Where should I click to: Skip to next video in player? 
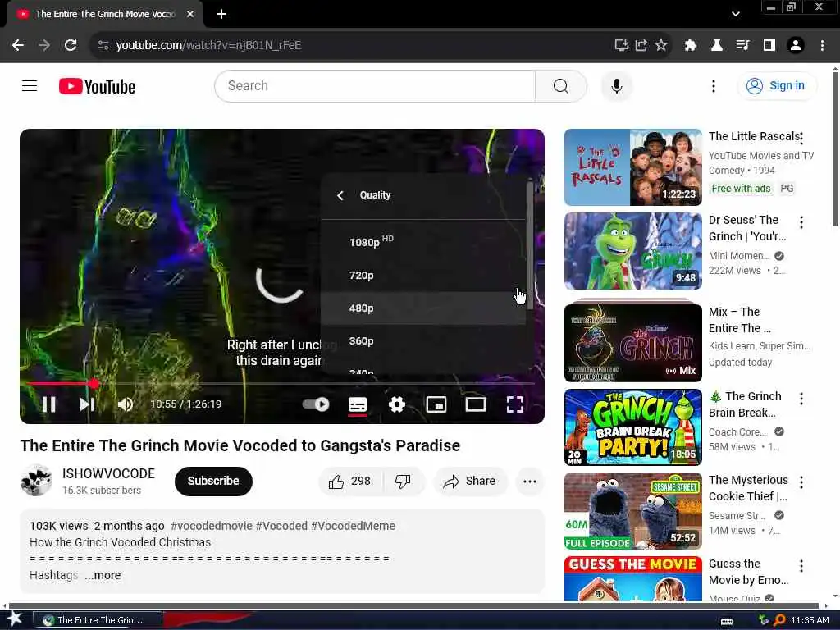tap(87, 404)
